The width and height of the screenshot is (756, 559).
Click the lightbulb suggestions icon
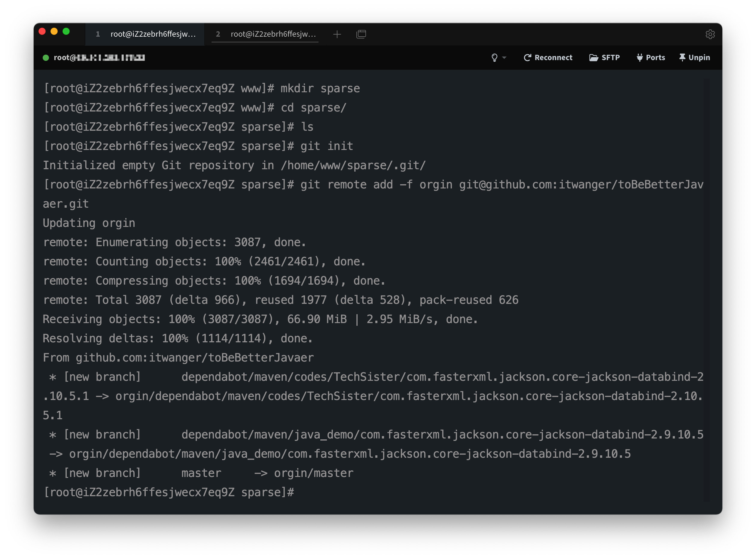[x=494, y=57]
